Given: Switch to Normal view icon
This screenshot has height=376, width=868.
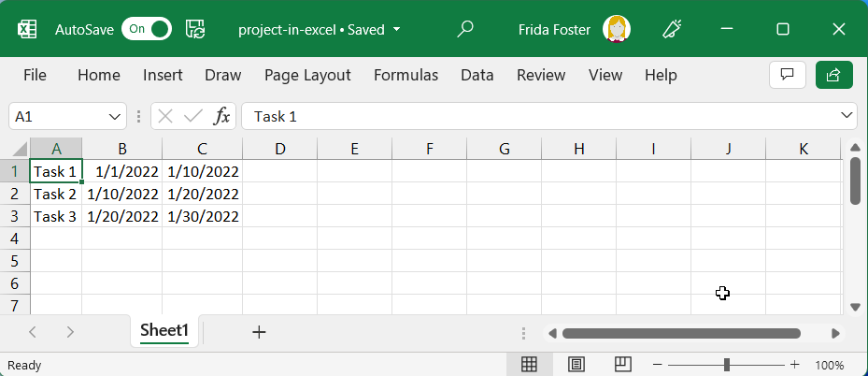Looking at the screenshot, I should point(529,365).
